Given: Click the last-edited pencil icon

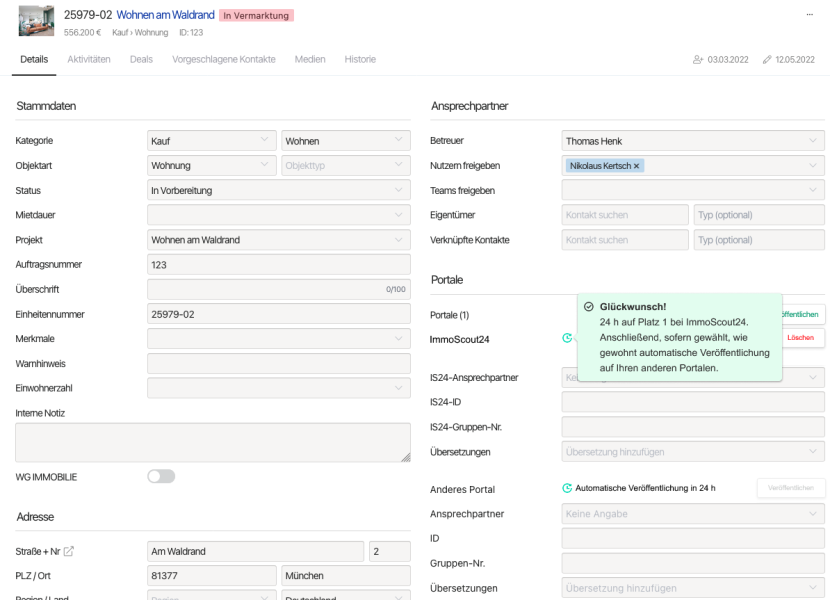Looking at the screenshot, I should (x=766, y=59).
